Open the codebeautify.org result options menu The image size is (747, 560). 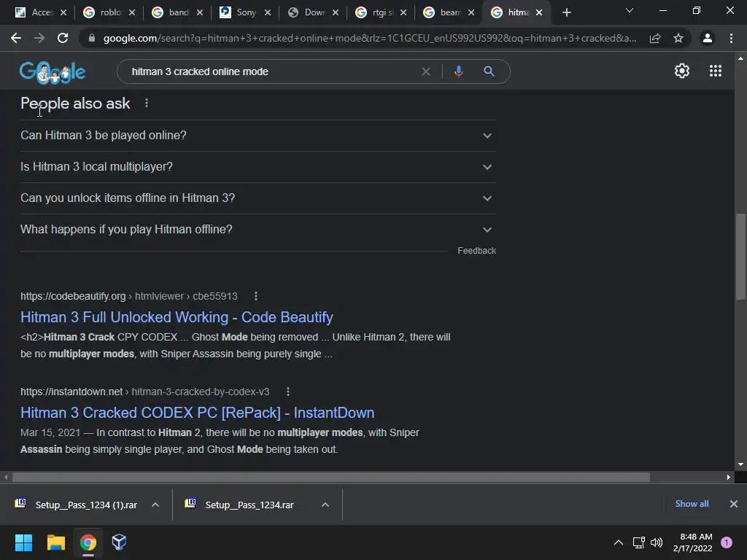[x=256, y=296]
